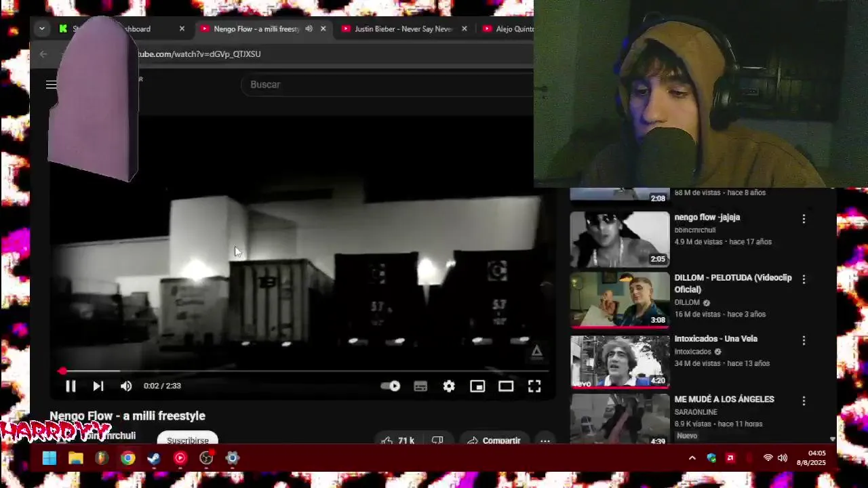The height and width of the screenshot is (488, 868).
Task: Open the player settings gear
Action: 449,386
